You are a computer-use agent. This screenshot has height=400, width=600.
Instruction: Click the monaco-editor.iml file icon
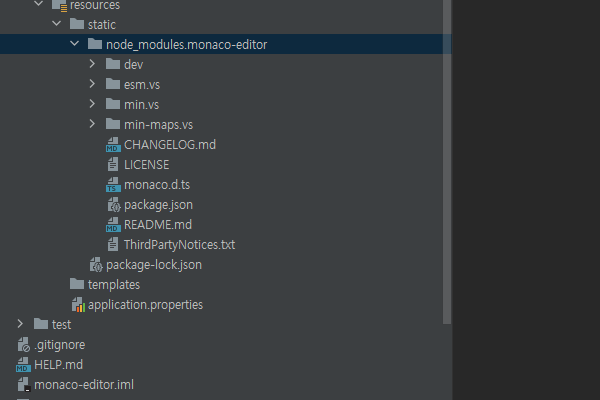coord(24,385)
